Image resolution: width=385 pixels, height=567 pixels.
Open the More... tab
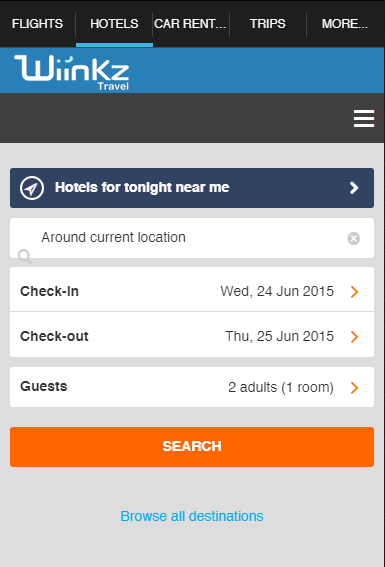pyautogui.click(x=345, y=24)
